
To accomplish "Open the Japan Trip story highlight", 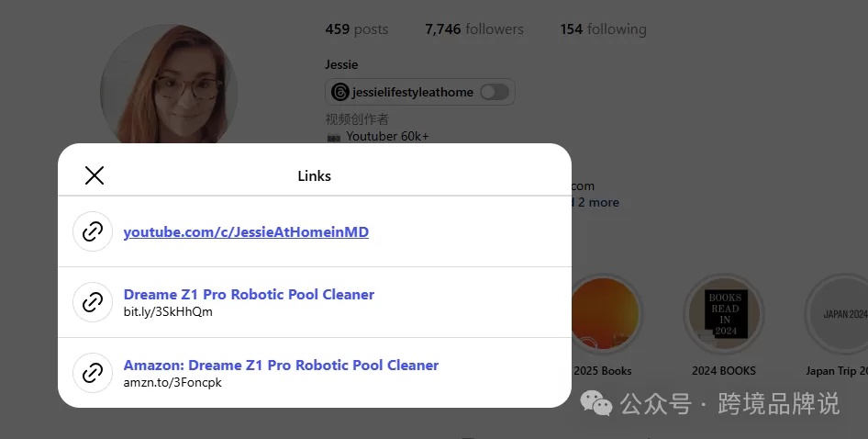I will [x=840, y=315].
